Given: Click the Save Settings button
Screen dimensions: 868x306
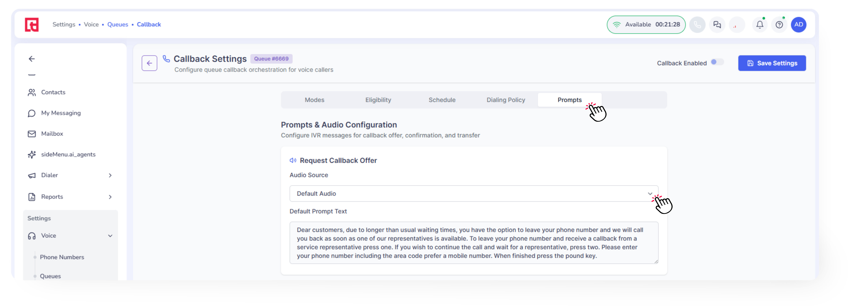Looking at the screenshot, I should coord(772,63).
